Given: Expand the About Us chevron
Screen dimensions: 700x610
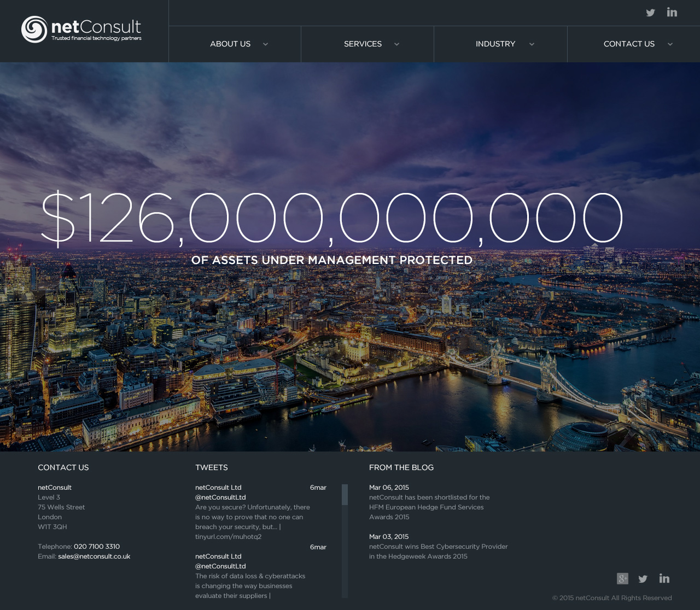Looking at the screenshot, I should coord(265,44).
